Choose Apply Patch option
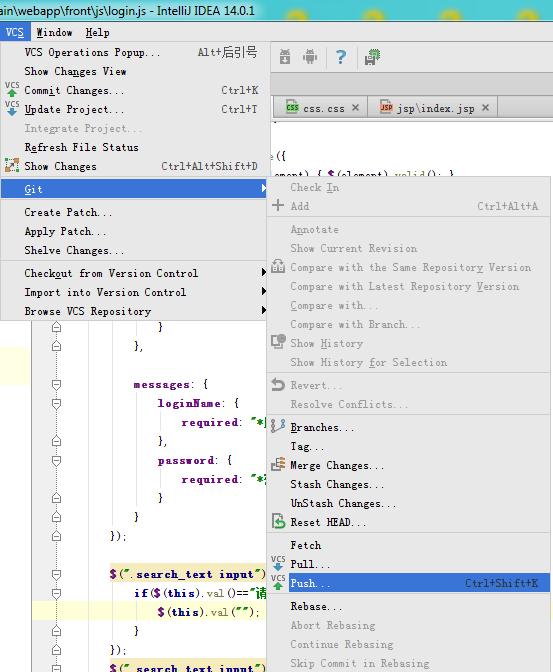The image size is (553, 672). [x=135, y=231]
